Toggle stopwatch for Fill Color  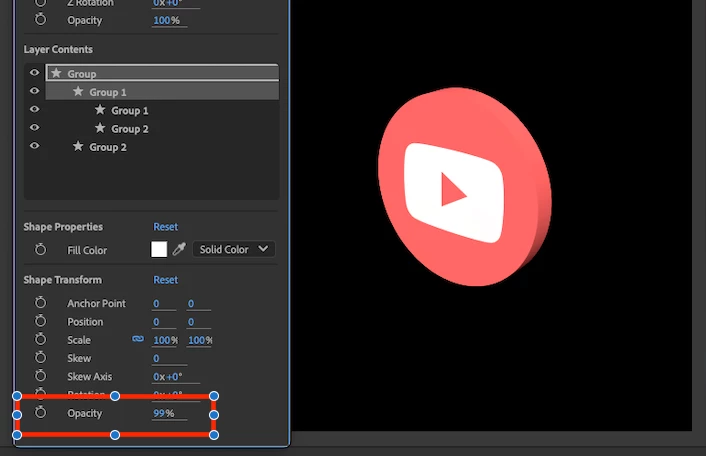pyautogui.click(x=41, y=249)
